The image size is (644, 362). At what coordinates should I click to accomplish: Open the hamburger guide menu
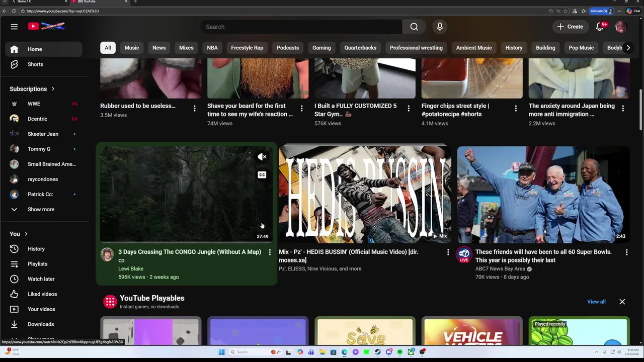click(14, 27)
